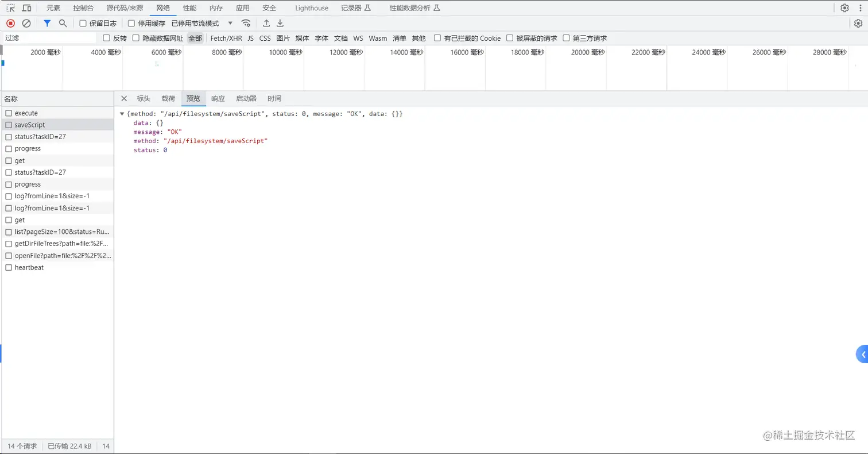Viewport: 868px width, 454px height.
Task: Select the execute request row
Action: pos(57,113)
